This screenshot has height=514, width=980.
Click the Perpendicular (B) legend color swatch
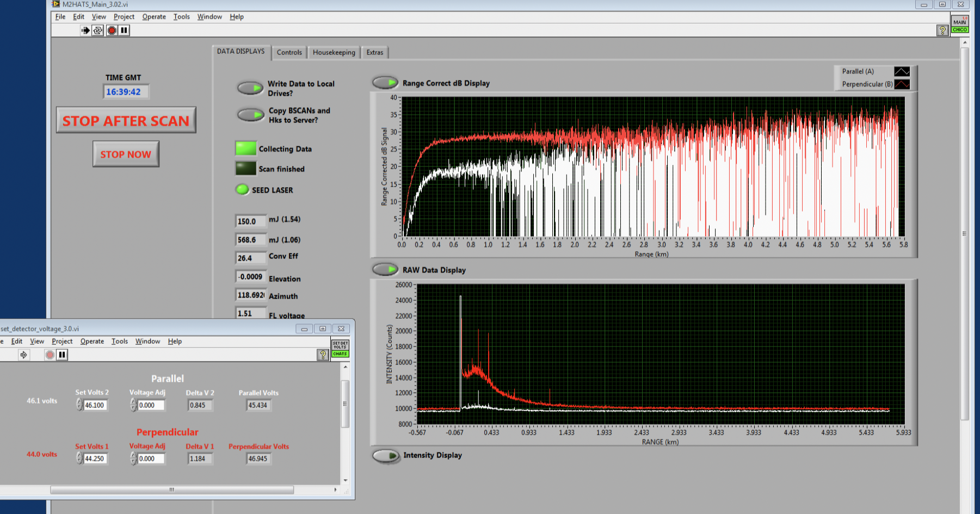point(902,84)
